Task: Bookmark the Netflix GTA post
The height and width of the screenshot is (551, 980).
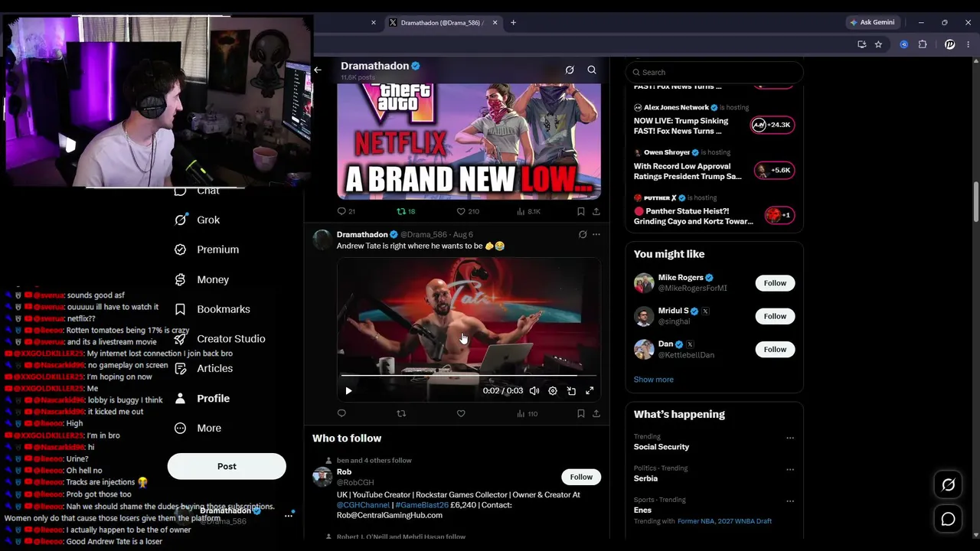Action: 581,211
